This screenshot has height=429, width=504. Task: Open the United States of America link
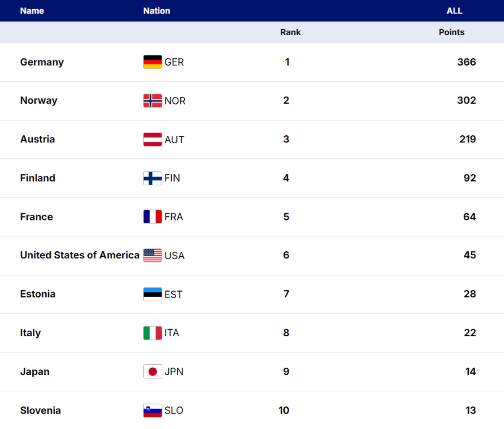click(80, 255)
